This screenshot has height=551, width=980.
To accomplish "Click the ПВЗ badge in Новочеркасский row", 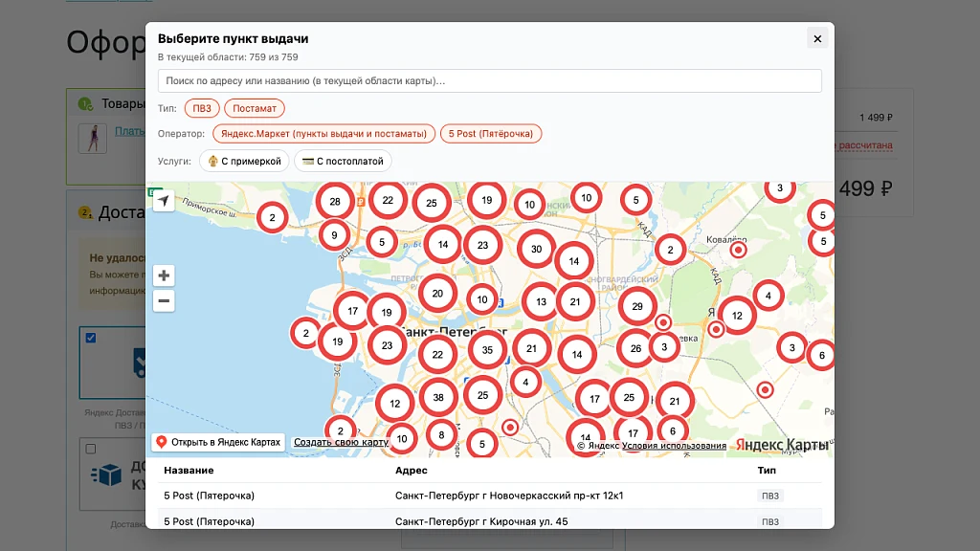I will [x=770, y=496].
